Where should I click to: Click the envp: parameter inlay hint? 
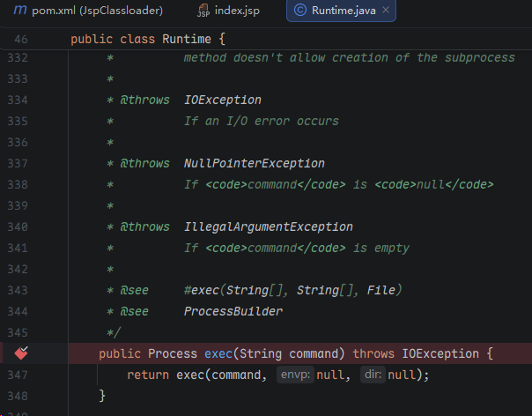pos(296,375)
